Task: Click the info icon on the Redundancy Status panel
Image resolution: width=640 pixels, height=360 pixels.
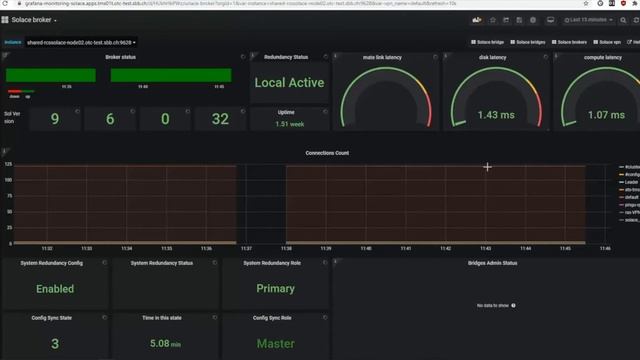Action: (253, 56)
